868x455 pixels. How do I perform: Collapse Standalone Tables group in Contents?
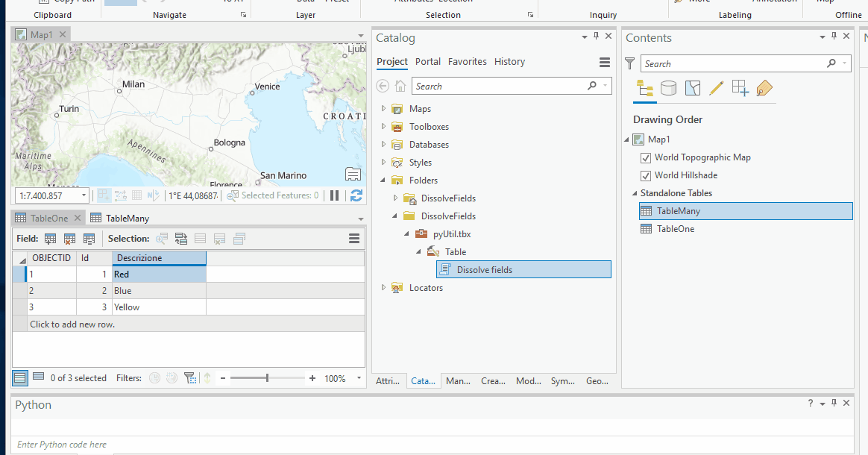pos(635,193)
